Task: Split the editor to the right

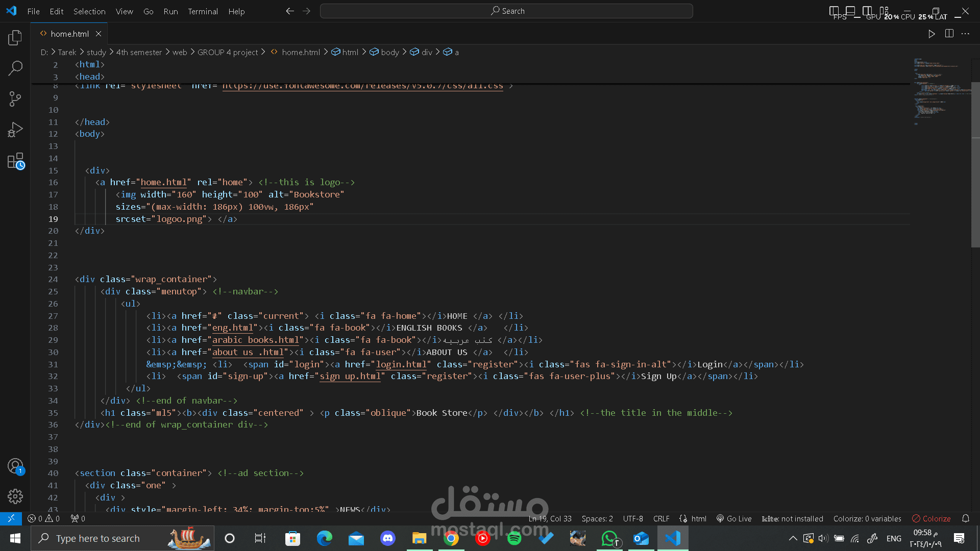Action: click(x=949, y=34)
